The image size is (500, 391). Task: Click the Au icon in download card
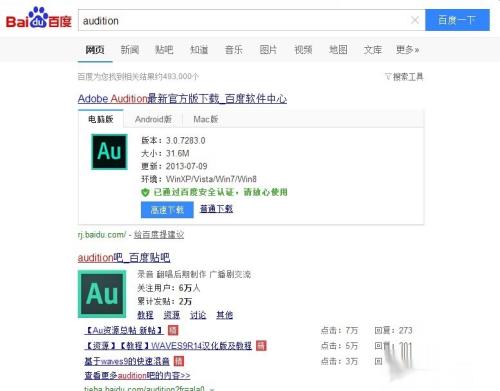pyautogui.click(x=109, y=152)
